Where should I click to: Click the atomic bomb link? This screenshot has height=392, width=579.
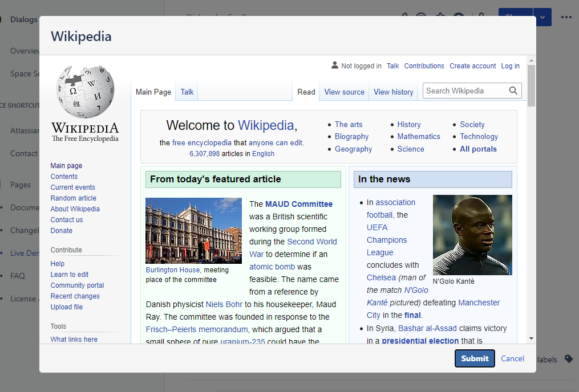272,267
